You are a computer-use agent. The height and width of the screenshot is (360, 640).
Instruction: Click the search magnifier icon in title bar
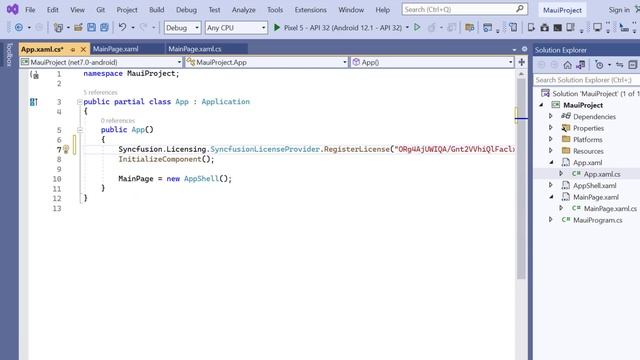(x=520, y=9)
